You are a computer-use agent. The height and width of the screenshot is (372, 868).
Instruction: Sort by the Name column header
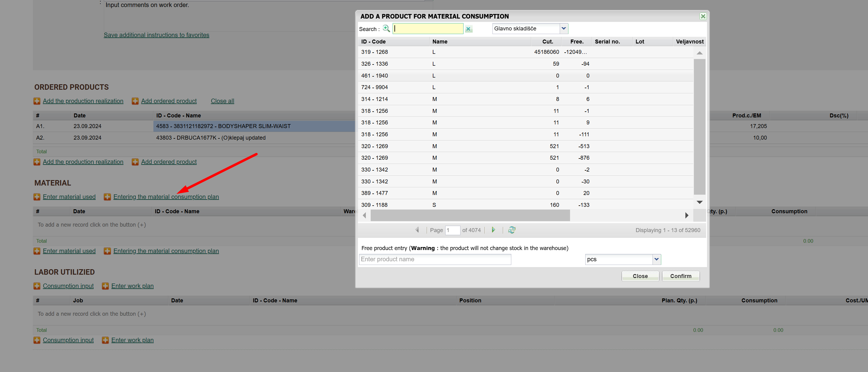pyautogui.click(x=440, y=42)
